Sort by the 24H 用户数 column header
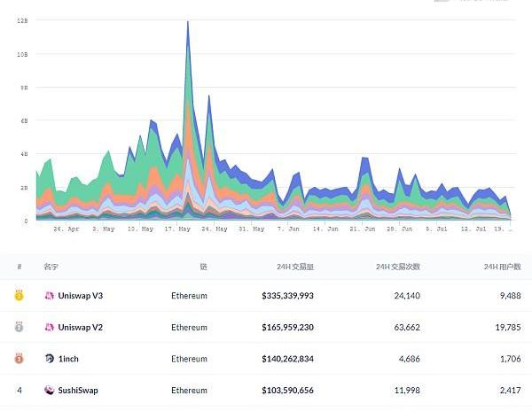532x411 pixels. click(503, 267)
